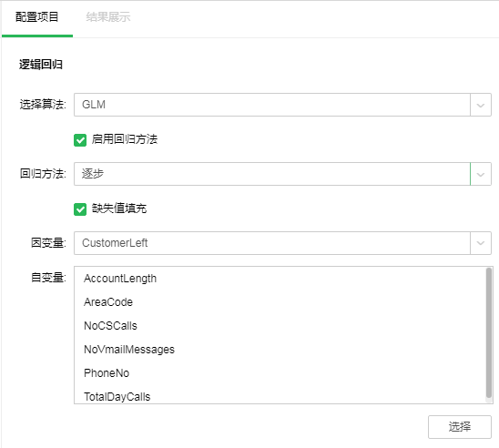The width and height of the screenshot is (499, 448).
Task: Click the chevron arrow of 选择算法 dropdown
Action: point(481,105)
